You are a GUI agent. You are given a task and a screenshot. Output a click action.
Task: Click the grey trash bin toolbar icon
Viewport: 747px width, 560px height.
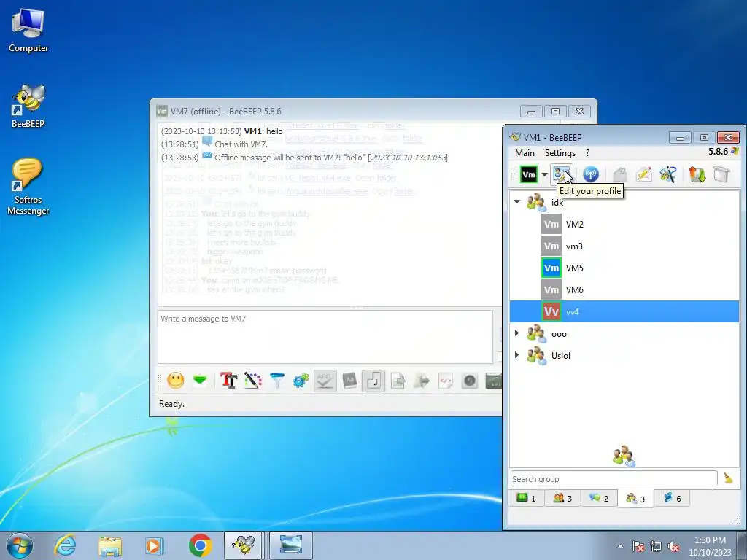[721, 174]
